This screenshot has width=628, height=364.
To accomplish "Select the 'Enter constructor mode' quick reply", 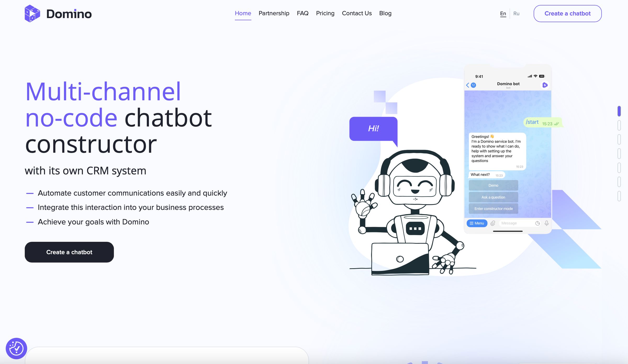I will (494, 208).
